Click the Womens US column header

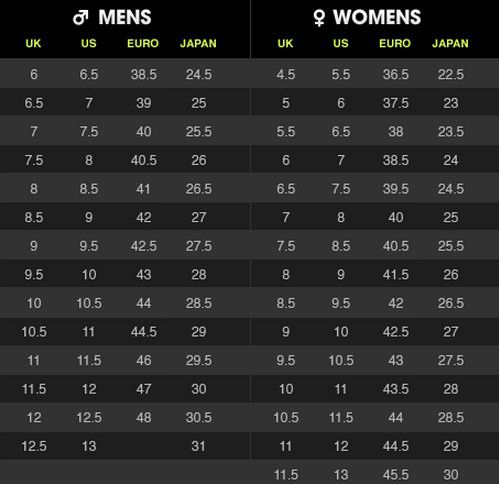pos(341,43)
